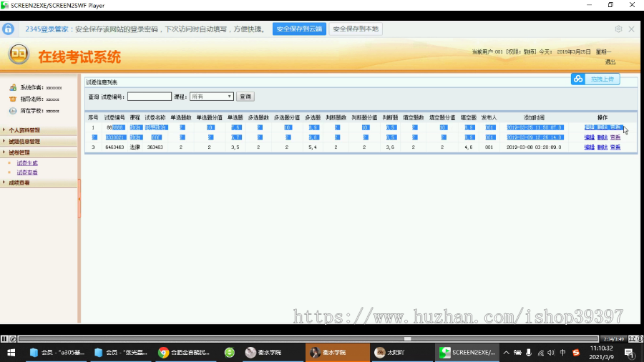The image size is (644, 362).
Task: Click 查看 link for paper 6463463
Action: pos(615,147)
